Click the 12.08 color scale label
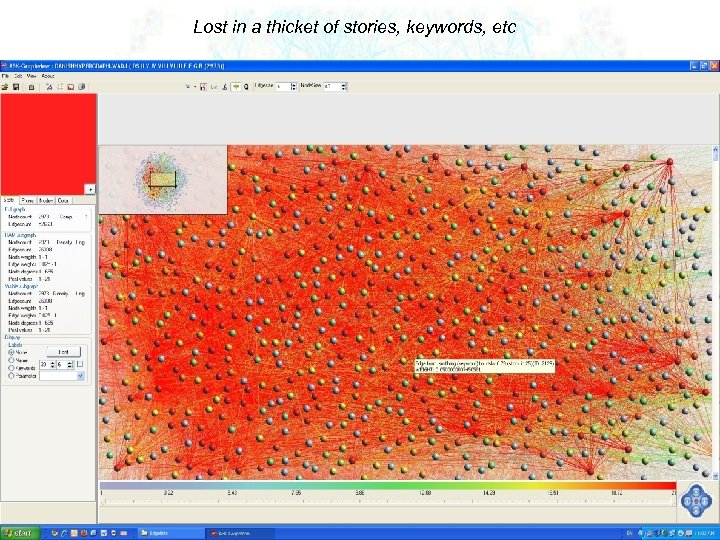 coord(425,493)
